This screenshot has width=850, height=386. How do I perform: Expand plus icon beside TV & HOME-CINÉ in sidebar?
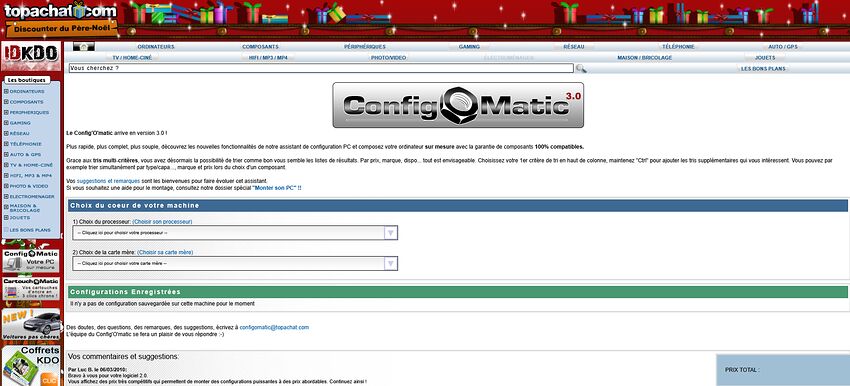click(6, 165)
